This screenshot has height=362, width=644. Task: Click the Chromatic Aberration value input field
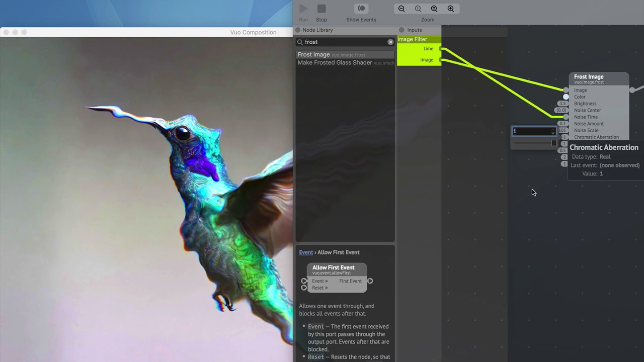pos(531,131)
